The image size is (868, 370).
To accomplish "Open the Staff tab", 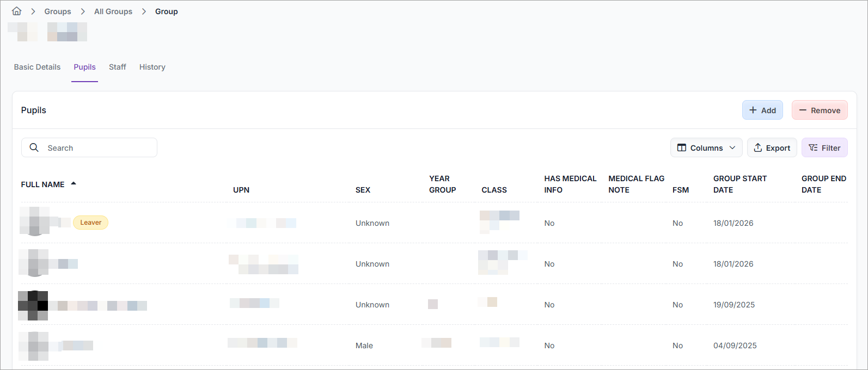I will pos(117,67).
